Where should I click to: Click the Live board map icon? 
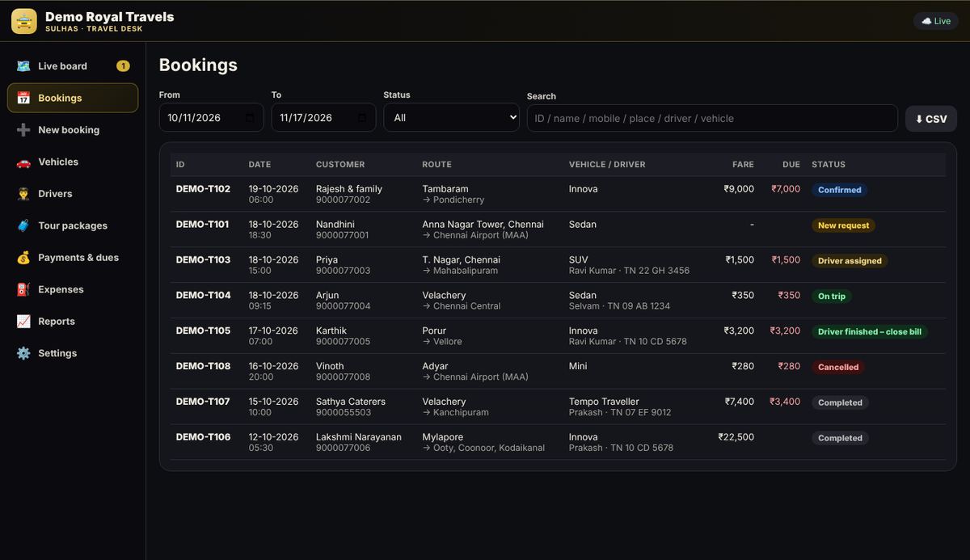pos(23,66)
